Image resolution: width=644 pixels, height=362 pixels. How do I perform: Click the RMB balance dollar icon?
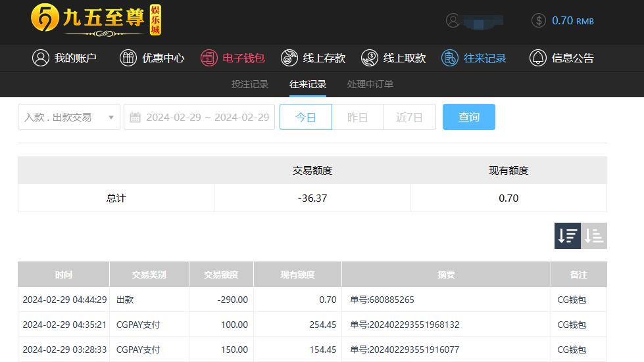[538, 20]
